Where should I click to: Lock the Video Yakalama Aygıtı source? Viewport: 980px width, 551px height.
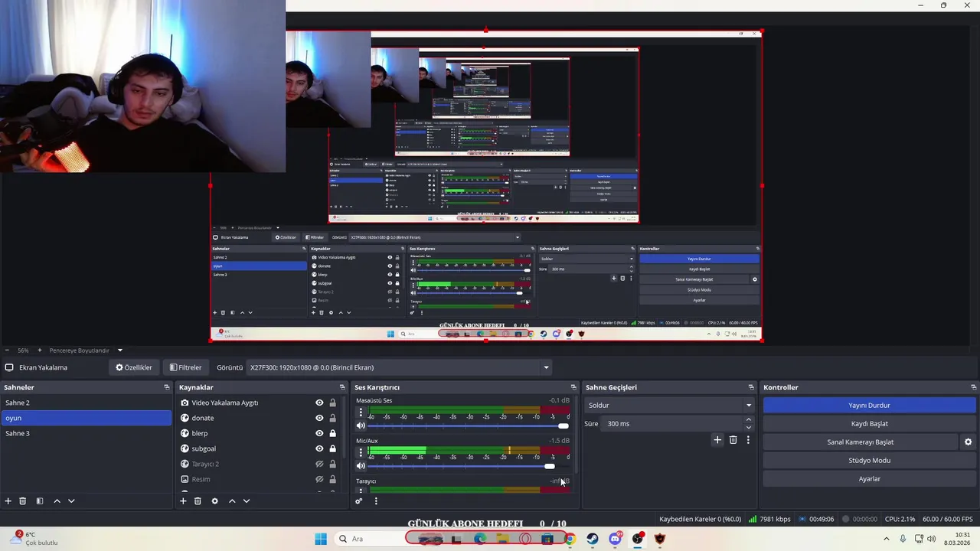(x=332, y=403)
